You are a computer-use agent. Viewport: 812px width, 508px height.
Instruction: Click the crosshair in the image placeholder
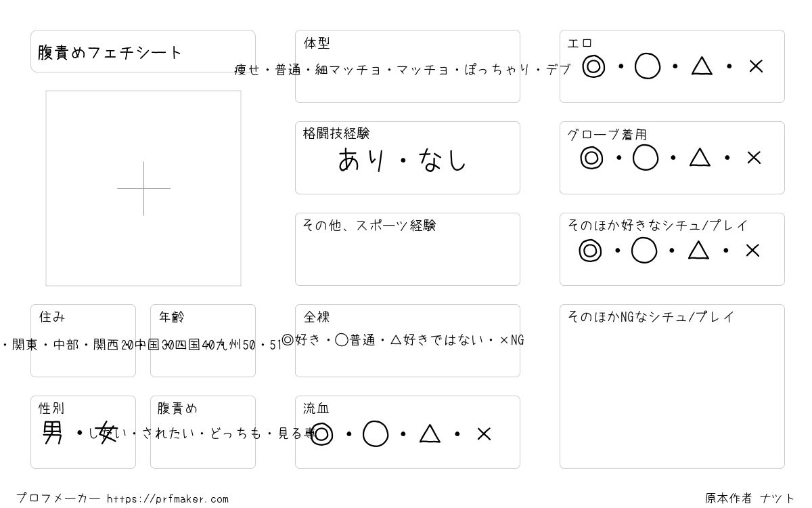(143, 188)
